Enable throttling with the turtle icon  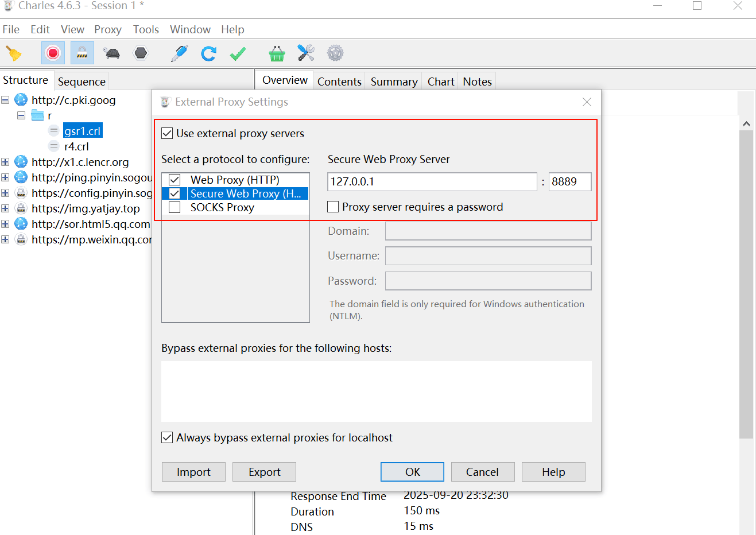pyautogui.click(x=112, y=53)
